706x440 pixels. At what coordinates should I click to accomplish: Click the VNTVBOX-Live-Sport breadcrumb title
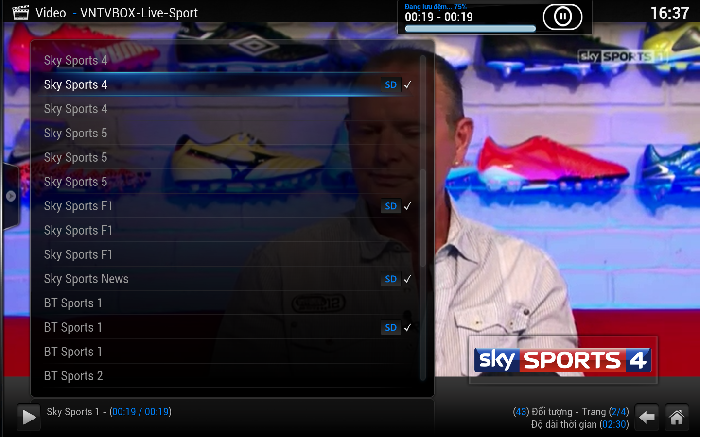point(140,13)
